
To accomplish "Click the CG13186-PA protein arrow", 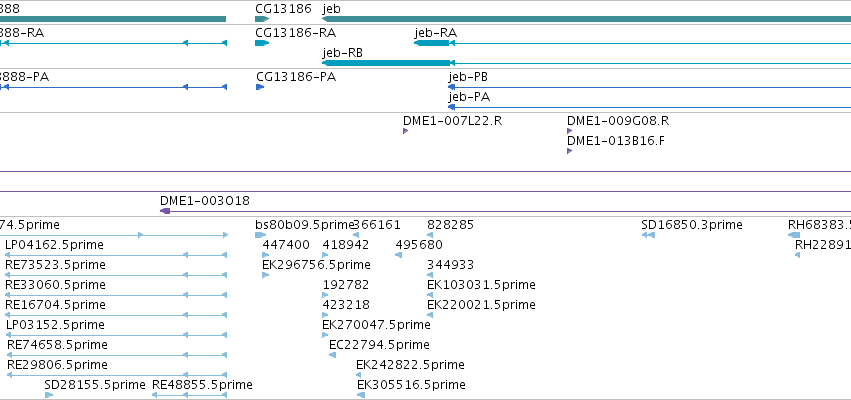I will point(260,87).
